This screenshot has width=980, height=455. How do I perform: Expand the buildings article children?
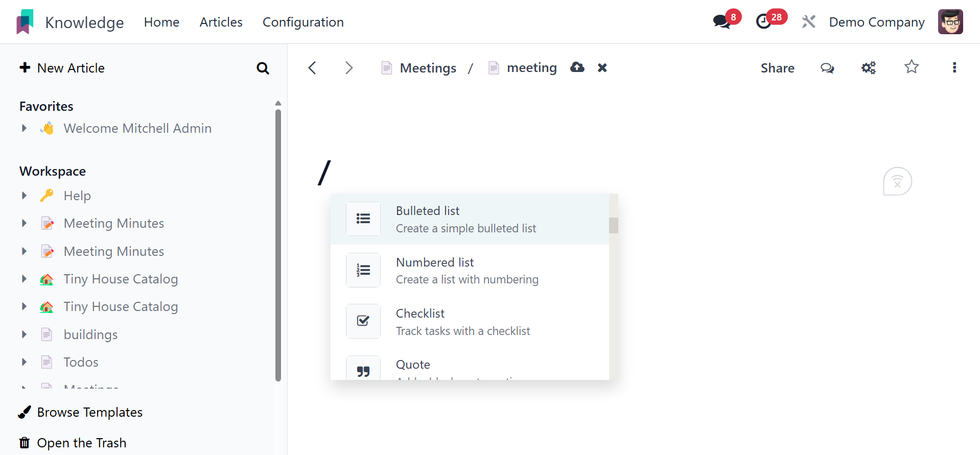pyautogui.click(x=24, y=334)
